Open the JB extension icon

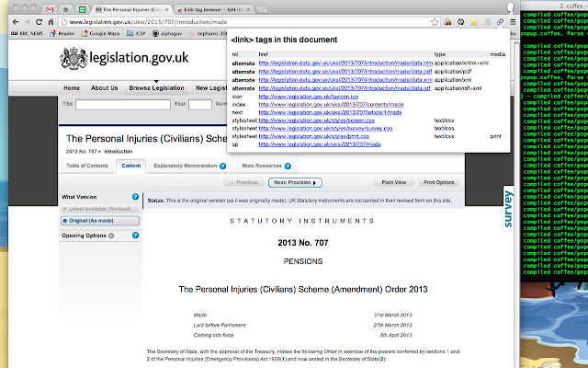click(x=487, y=22)
